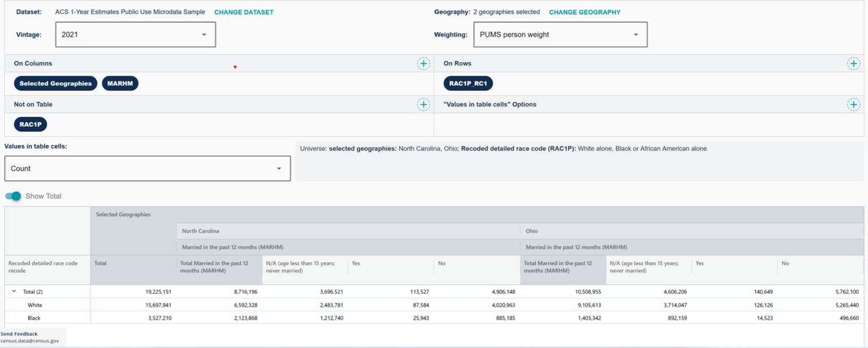Click the census.data@census.gov email link
The height and width of the screenshot is (348, 868).
29,341
